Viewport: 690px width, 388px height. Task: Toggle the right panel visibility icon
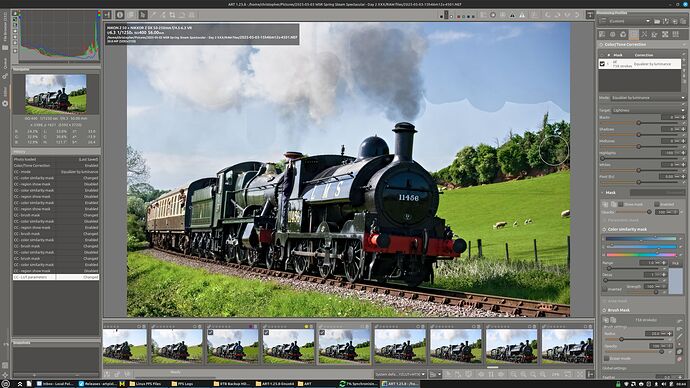[x=590, y=15]
